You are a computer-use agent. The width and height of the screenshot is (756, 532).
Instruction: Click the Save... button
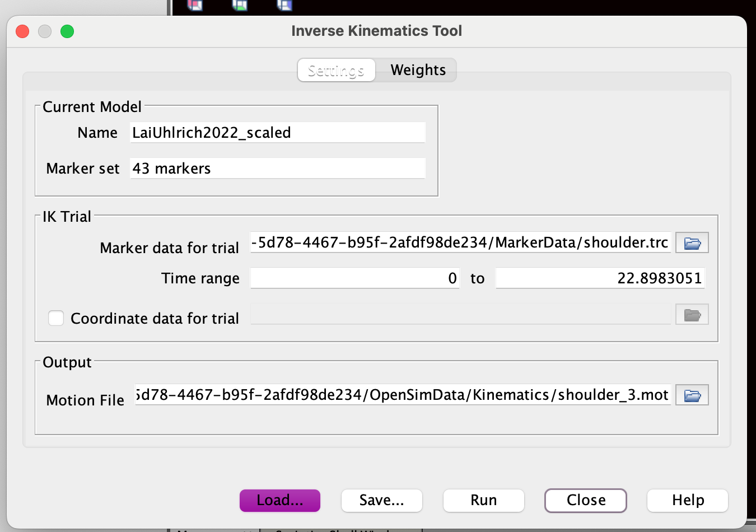382,500
